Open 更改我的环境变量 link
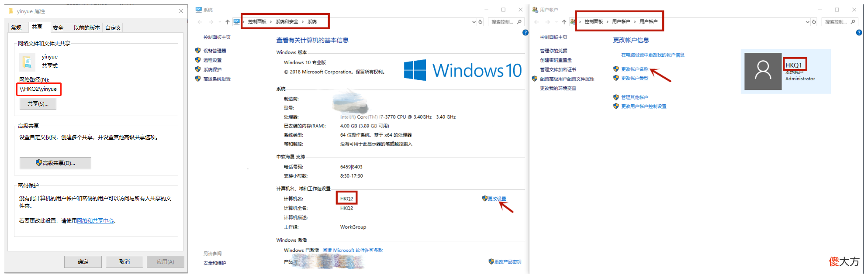 click(558, 89)
